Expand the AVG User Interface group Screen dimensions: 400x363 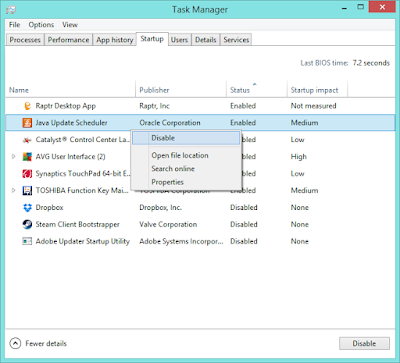tap(13, 157)
